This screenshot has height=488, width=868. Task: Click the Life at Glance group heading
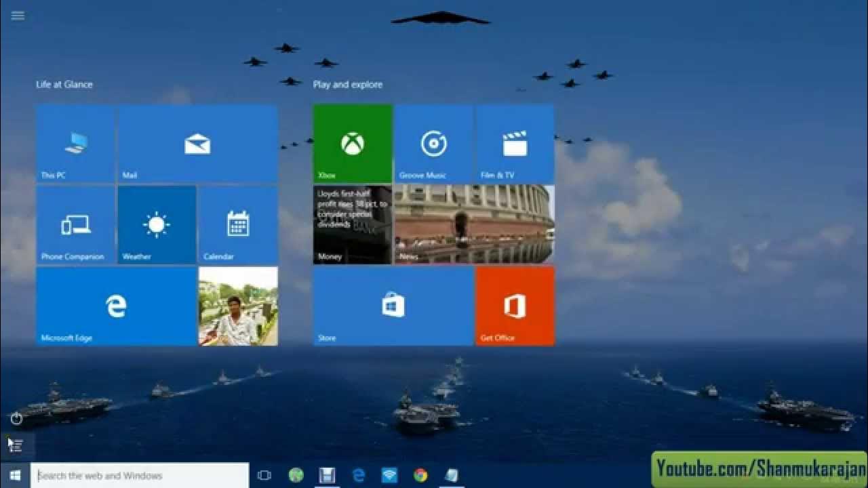click(x=64, y=85)
